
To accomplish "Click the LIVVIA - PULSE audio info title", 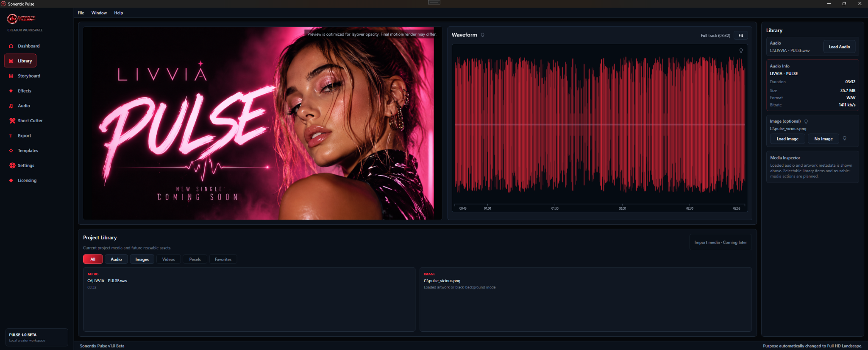I will [784, 73].
